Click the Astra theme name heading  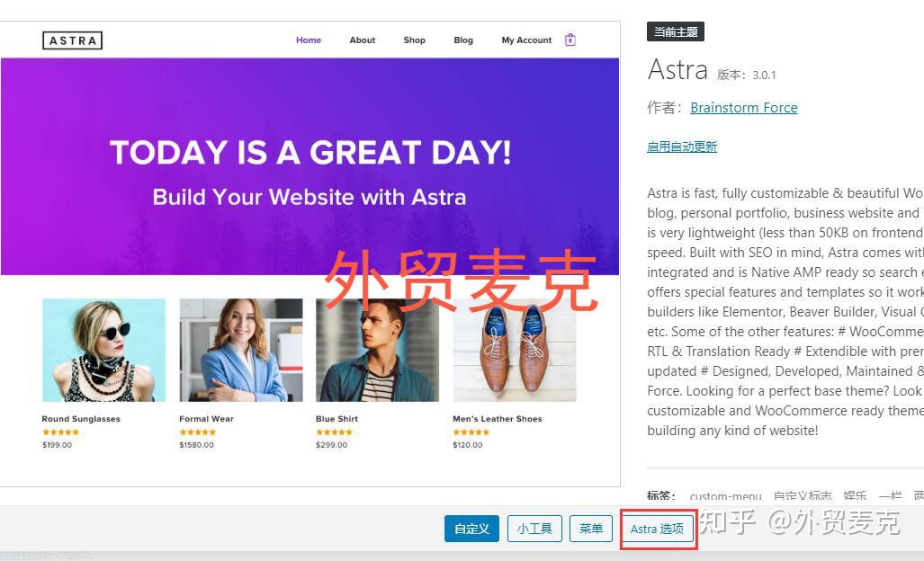pyautogui.click(x=677, y=70)
